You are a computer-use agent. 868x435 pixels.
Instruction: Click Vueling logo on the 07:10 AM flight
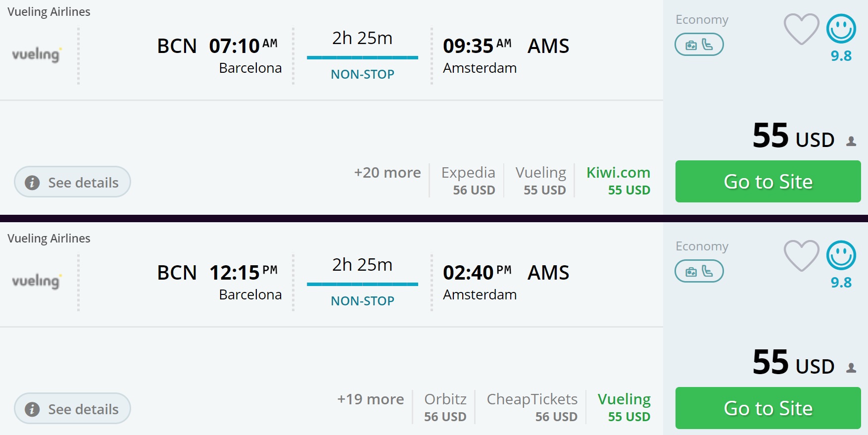tap(37, 54)
